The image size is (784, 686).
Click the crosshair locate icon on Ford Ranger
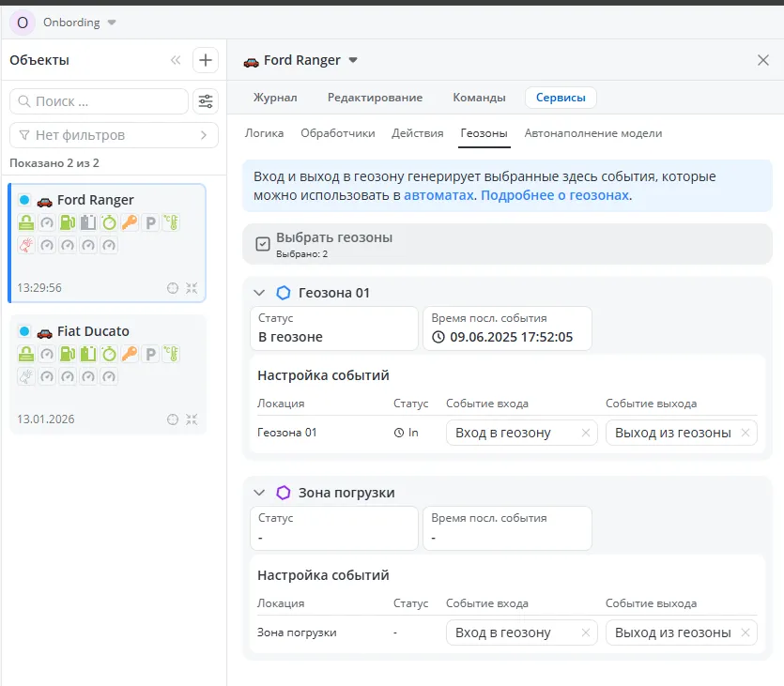tap(172, 288)
